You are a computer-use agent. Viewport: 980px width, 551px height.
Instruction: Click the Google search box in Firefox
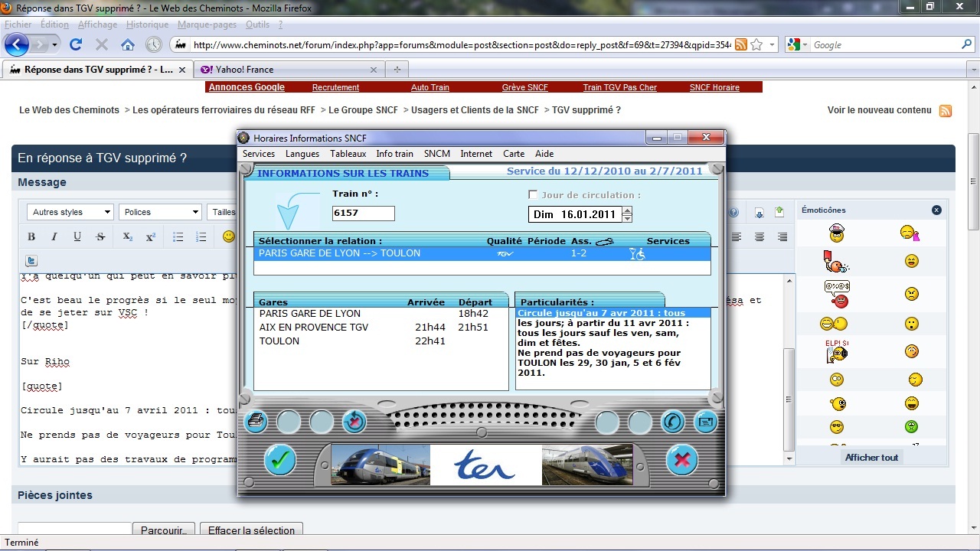pos(884,45)
